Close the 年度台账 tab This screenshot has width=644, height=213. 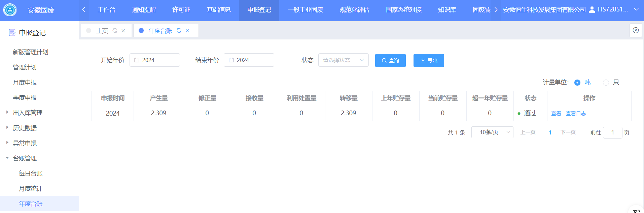pos(187,31)
